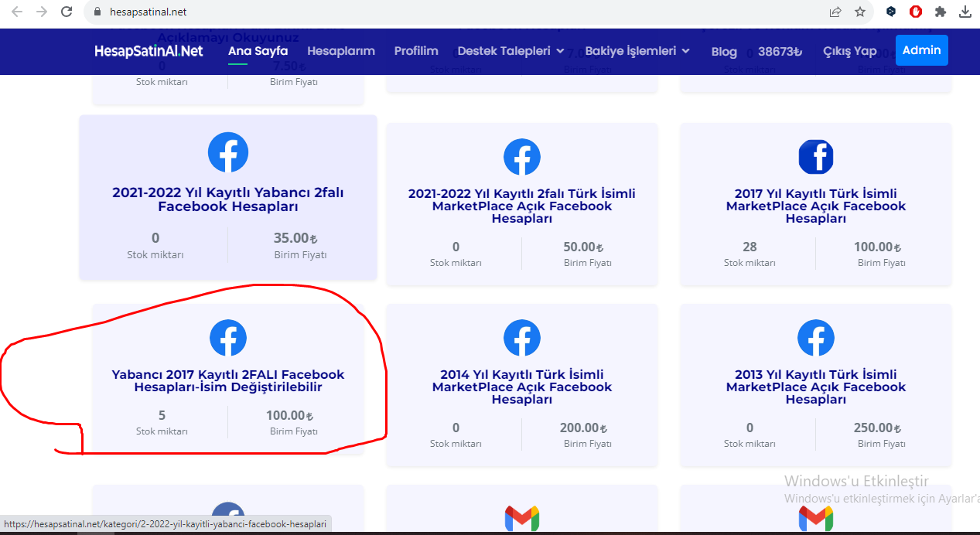Bookmark this page with star icon
Image resolution: width=980 pixels, height=535 pixels.
(860, 12)
